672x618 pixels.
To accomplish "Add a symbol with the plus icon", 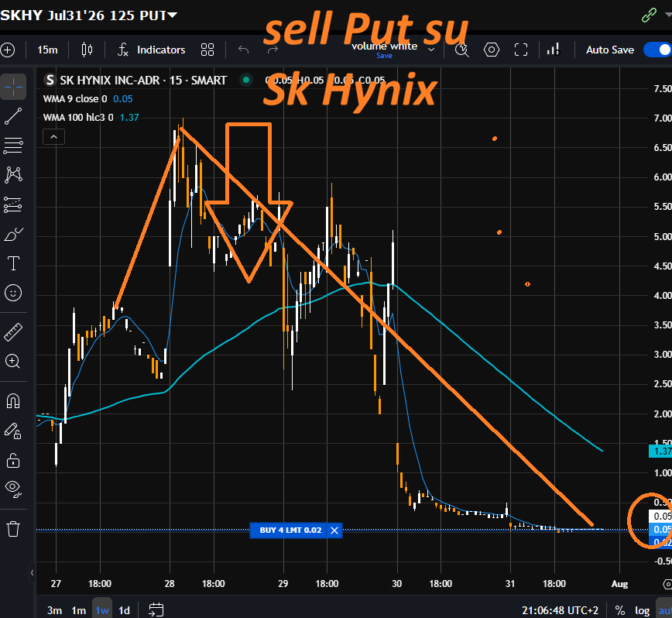I will (8, 50).
